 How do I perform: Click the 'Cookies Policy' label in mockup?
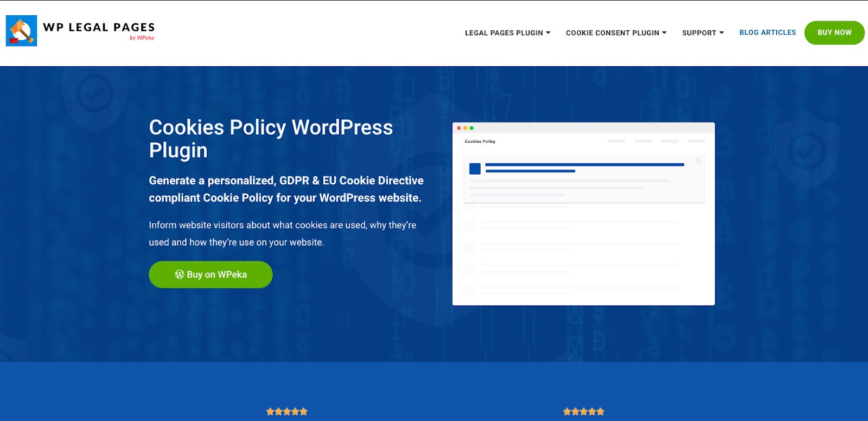coord(480,142)
